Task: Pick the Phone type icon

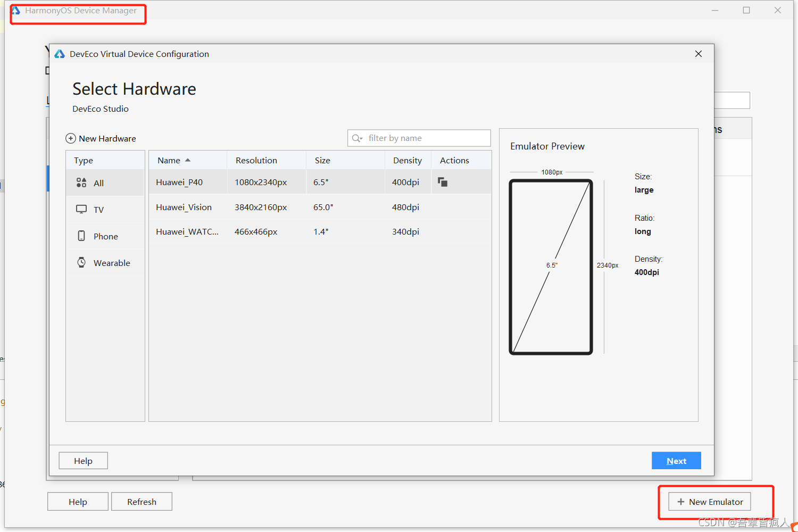Action: [81, 236]
